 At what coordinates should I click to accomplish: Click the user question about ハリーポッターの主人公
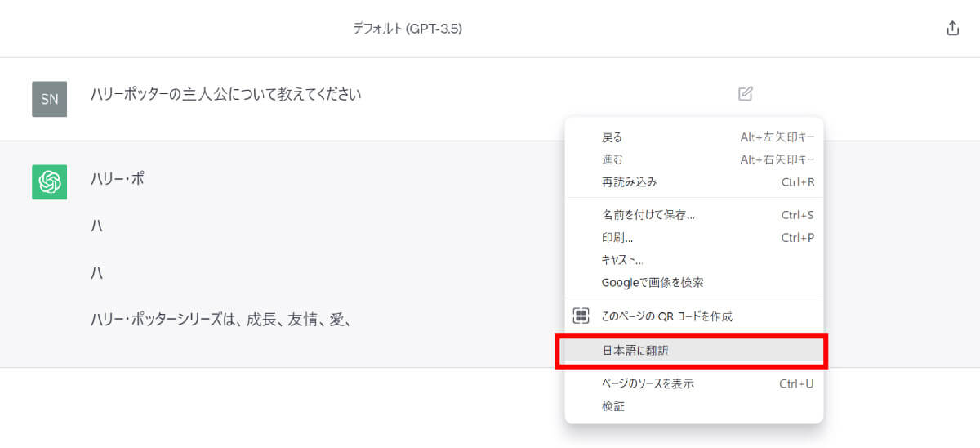coord(225,94)
